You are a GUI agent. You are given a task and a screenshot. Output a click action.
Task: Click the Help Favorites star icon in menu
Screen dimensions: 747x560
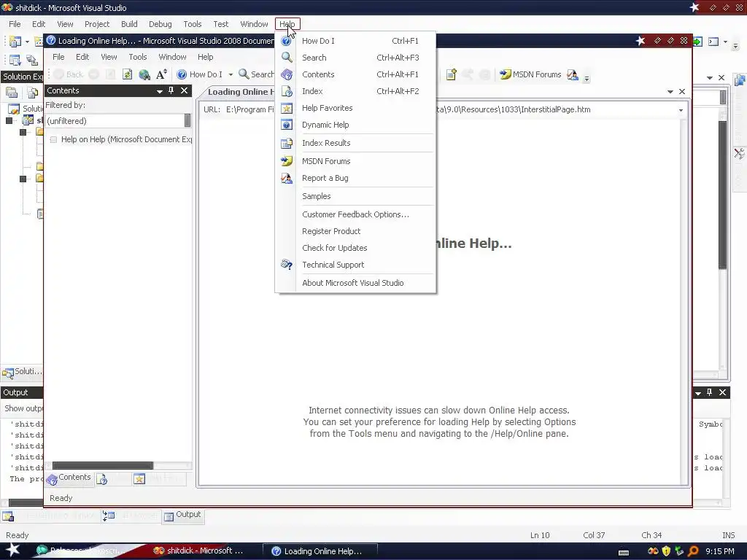tap(286, 108)
